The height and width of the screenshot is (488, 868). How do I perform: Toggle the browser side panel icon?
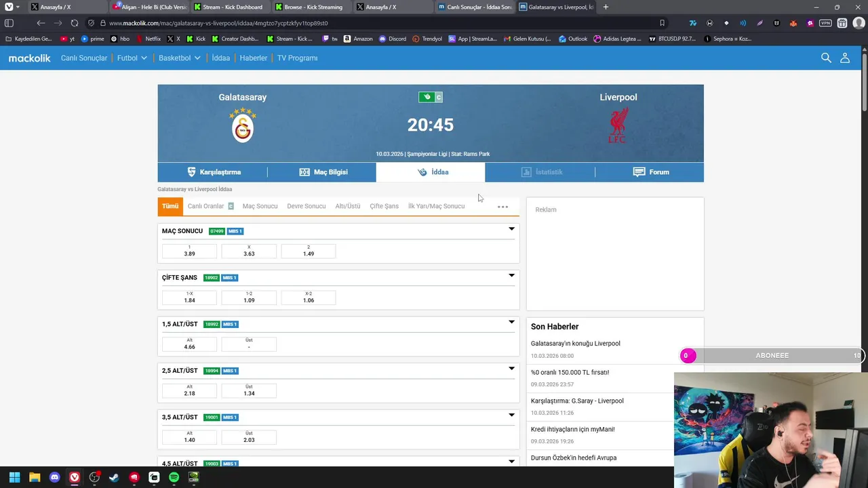[9, 23]
